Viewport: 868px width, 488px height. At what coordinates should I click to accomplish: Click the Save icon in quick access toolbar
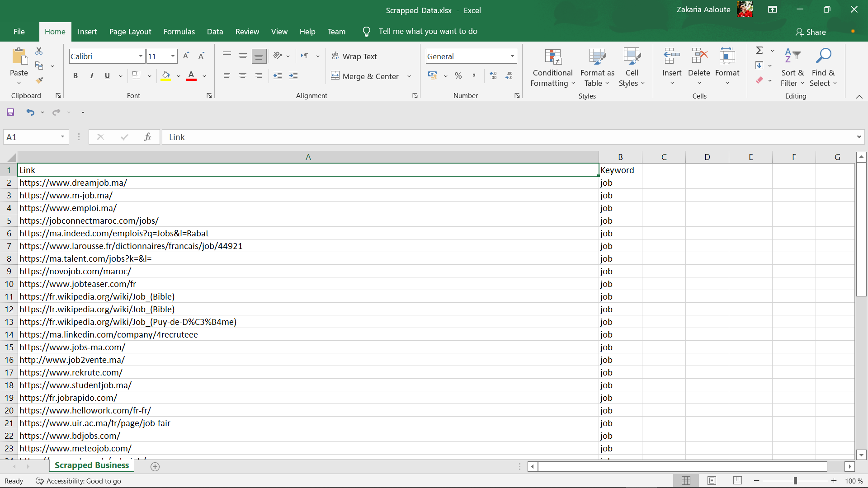(x=10, y=112)
